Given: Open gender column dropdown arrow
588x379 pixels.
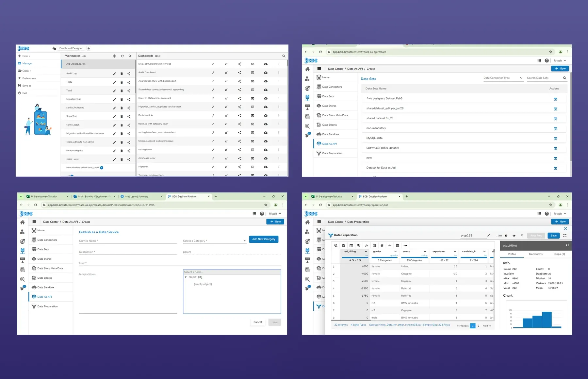Looking at the screenshot, I should (395, 252).
